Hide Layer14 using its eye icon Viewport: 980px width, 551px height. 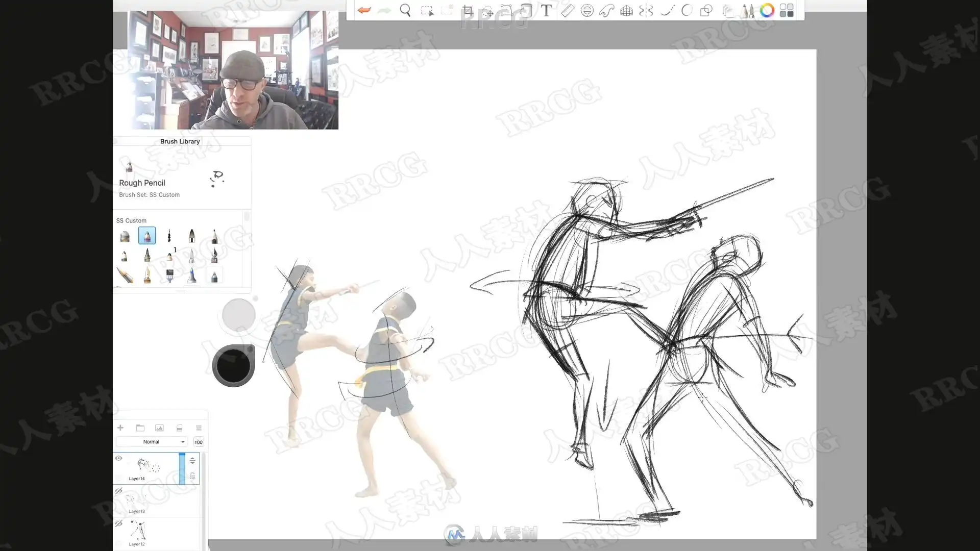click(x=118, y=458)
